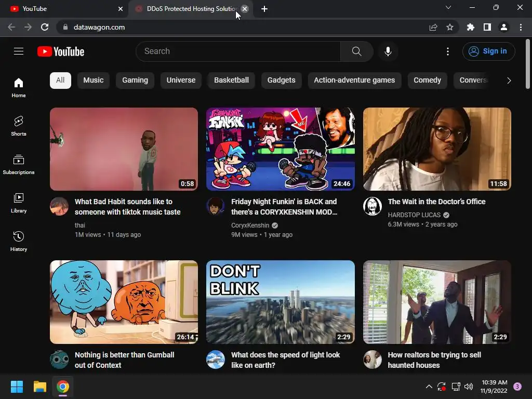Play the Bad Habit pink thumbnail
532x399 pixels.
124,149
